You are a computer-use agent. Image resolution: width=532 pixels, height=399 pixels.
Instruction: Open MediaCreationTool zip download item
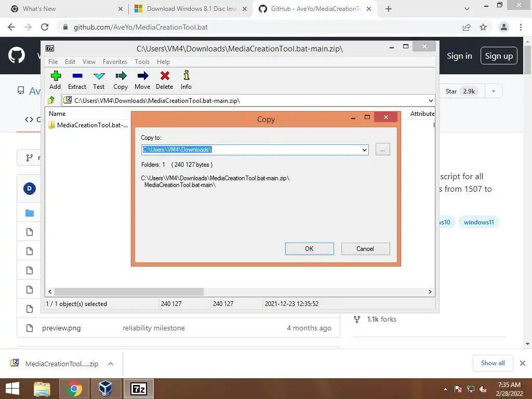61,364
